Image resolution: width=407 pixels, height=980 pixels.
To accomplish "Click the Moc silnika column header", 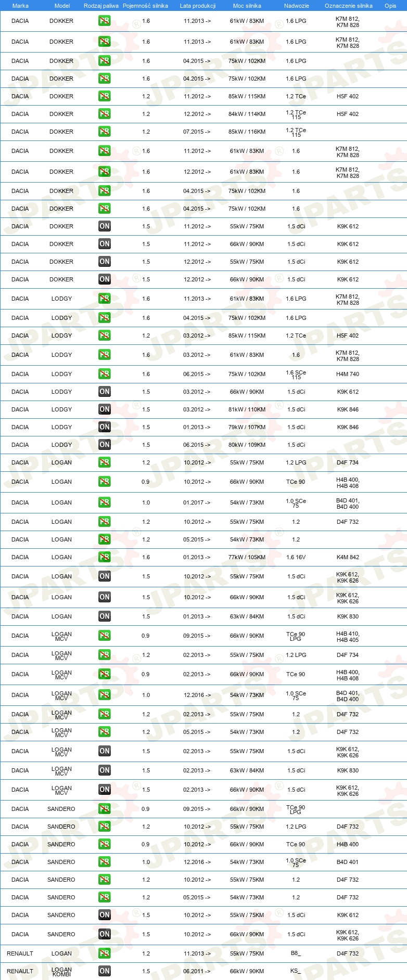I will pos(247,6).
